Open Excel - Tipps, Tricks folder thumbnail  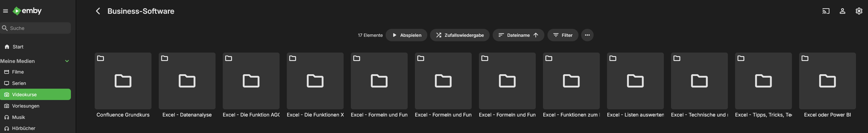tap(763, 81)
